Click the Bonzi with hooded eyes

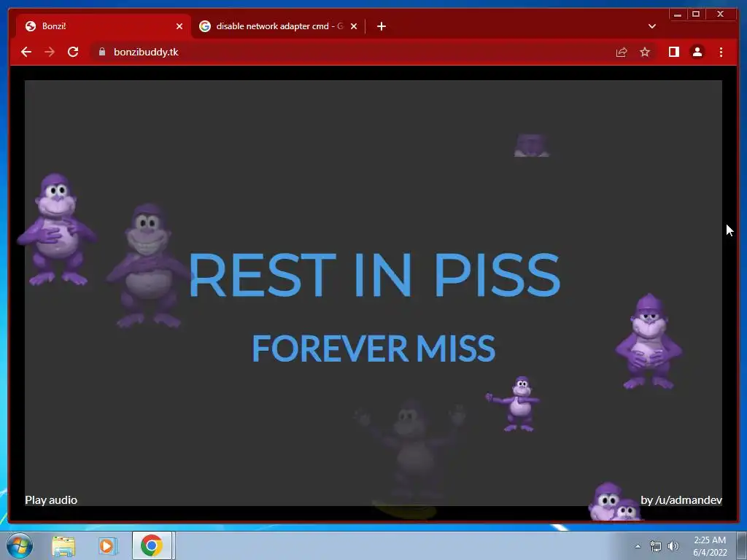click(x=649, y=341)
